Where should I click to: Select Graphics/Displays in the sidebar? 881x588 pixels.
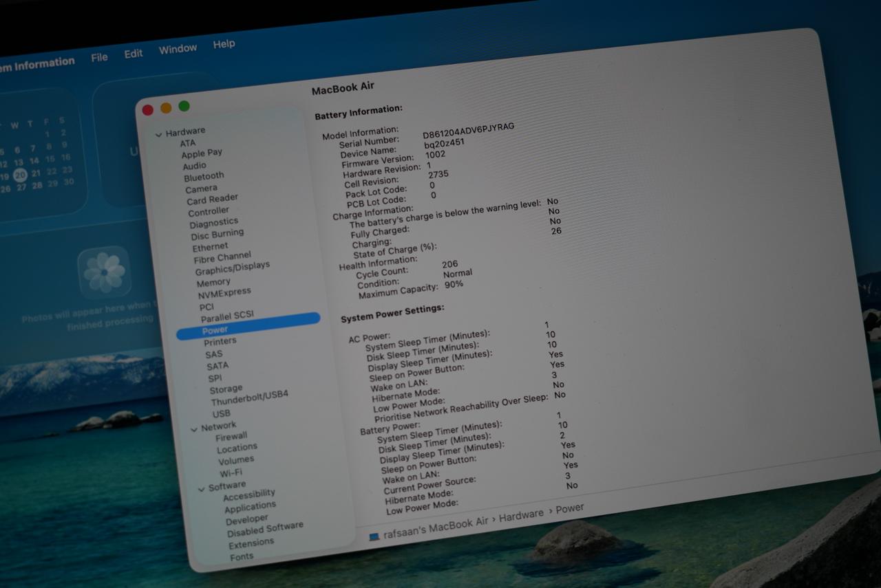[232, 268]
